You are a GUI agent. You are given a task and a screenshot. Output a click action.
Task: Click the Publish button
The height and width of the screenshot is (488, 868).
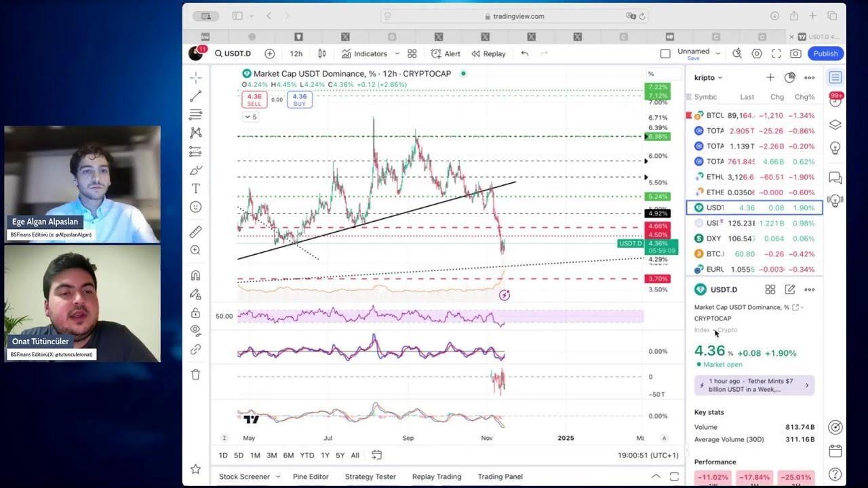pos(825,54)
